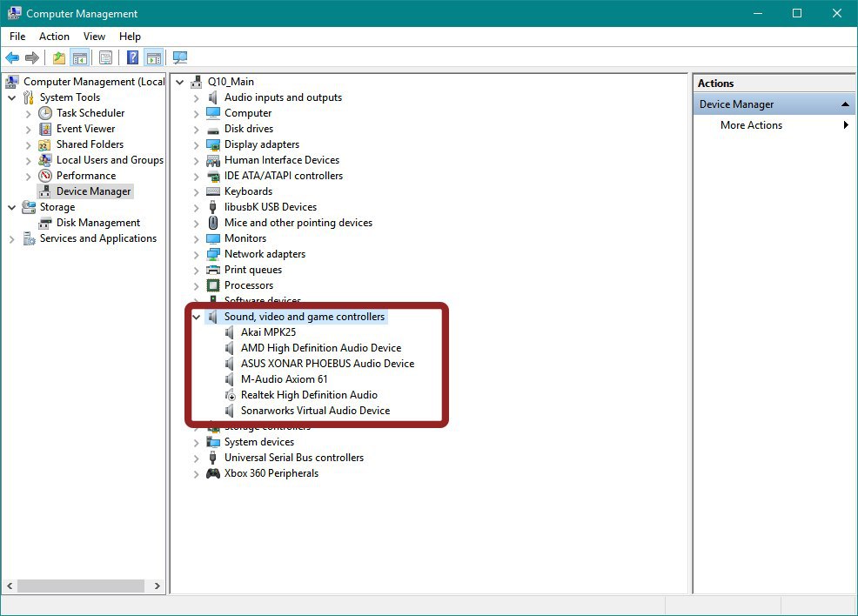The width and height of the screenshot is (858, 616).
Task: Select AMD High Definition Audio Device
Action: (x=321, y=348)
